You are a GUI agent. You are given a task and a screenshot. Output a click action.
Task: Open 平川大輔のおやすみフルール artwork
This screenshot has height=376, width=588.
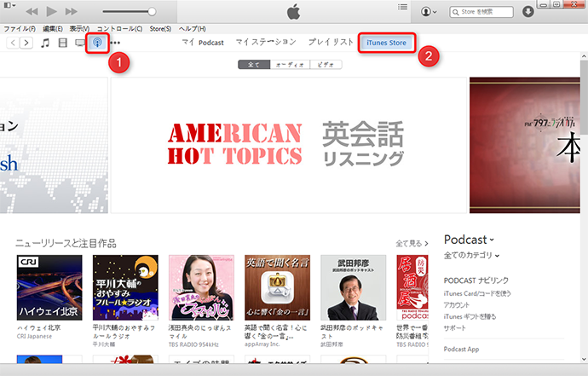[x=125, y=287]
